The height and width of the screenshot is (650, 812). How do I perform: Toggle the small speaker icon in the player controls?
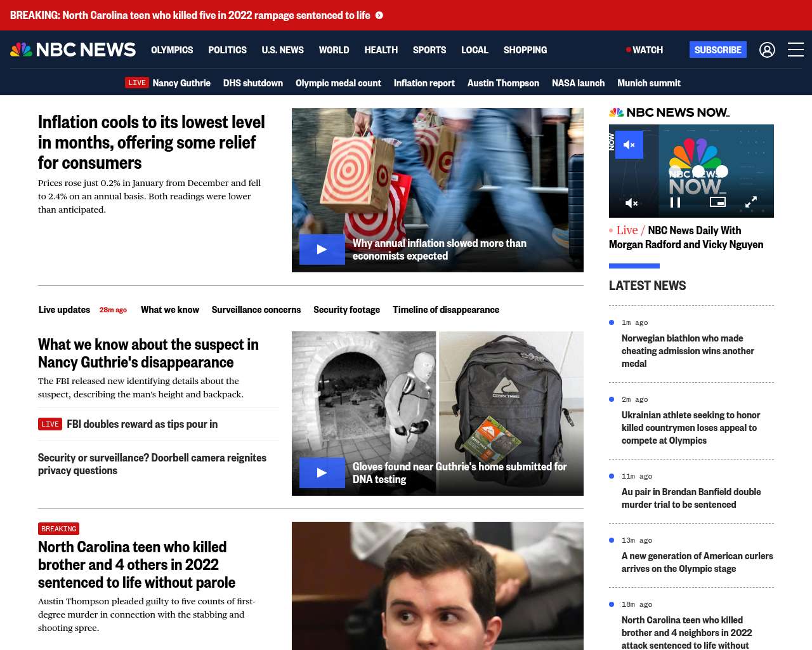632,203
